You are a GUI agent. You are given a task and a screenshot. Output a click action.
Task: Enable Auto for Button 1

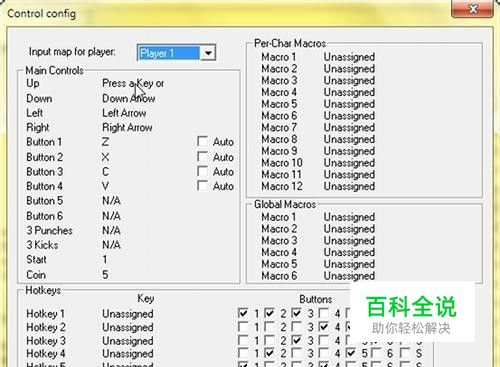tap(202, 141)
